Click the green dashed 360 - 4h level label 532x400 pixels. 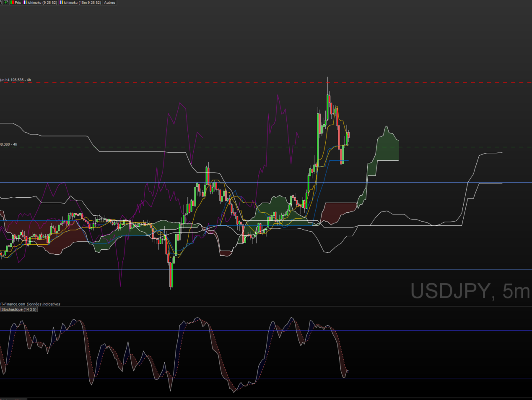click(9, 144)
